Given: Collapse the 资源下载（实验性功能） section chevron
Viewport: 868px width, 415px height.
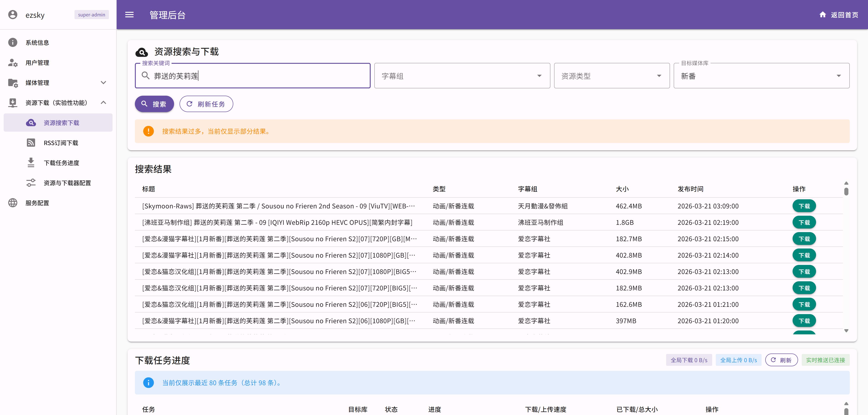Looking at the screenshot, I should click(103, 103).
